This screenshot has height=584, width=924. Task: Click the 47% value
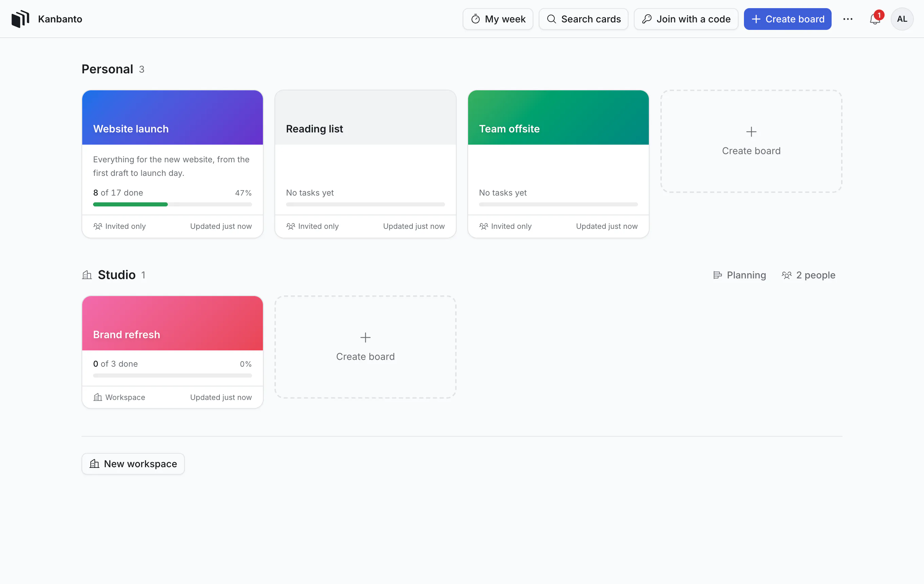pos(243,193)
